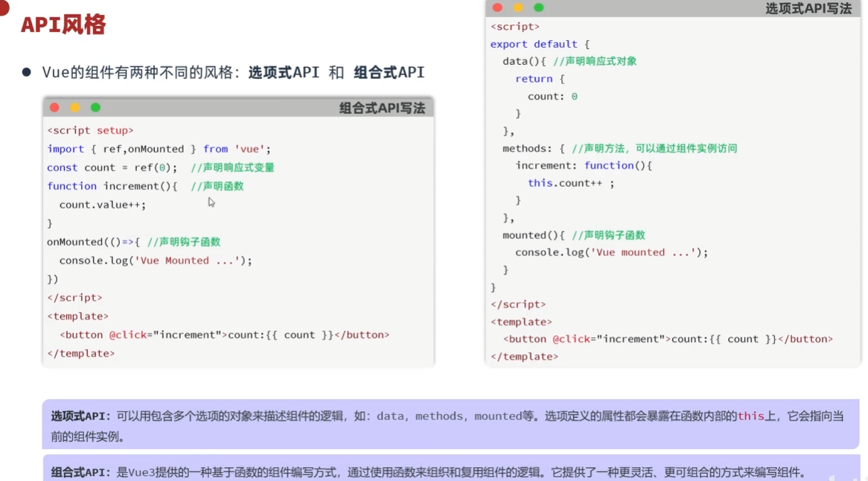Click closing </script> in left window
The image size is (868, 481).
(74, 298)
